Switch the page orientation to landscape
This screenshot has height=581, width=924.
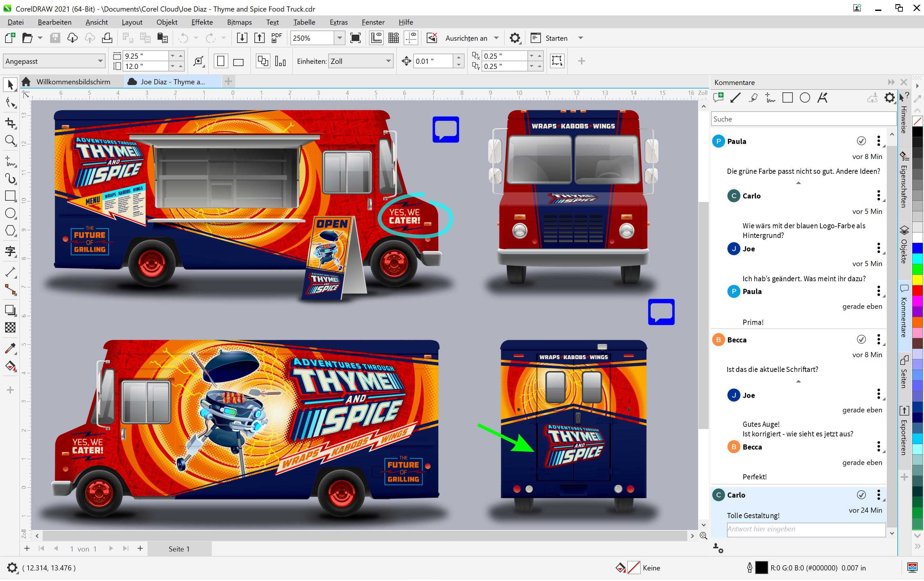(x=239, y=61)
